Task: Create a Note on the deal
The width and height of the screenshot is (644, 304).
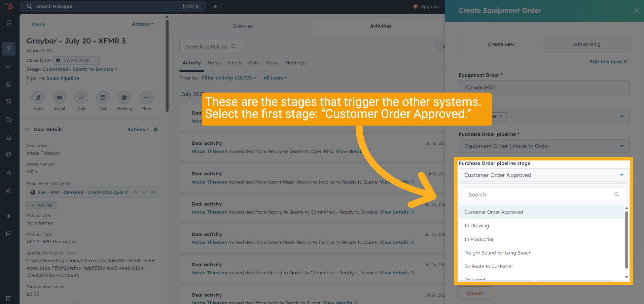Action: (38, 98)
